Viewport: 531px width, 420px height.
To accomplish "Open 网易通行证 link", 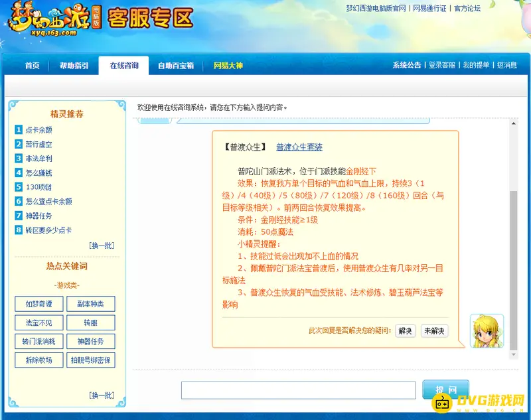I will pyautogui.click(x=429, y=8).
